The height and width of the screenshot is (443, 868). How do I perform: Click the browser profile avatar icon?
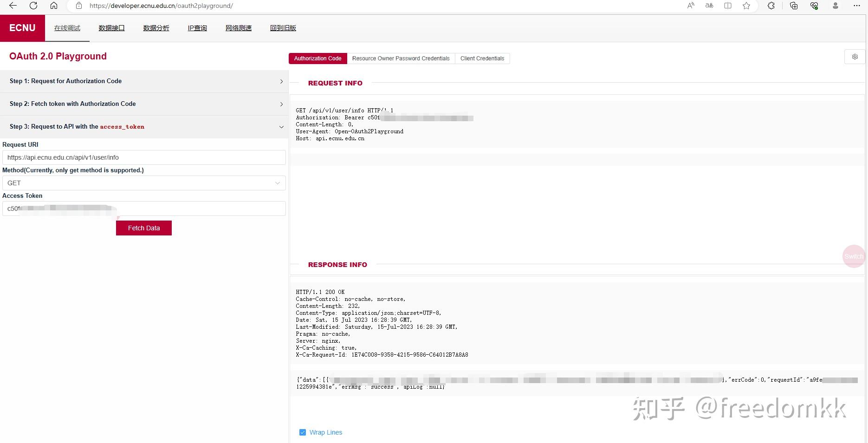[x=835, y=6]
